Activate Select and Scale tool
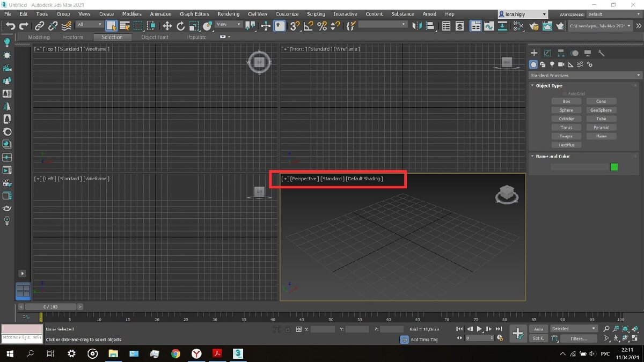This screenshot has width=644, height=362. point(194,25)
